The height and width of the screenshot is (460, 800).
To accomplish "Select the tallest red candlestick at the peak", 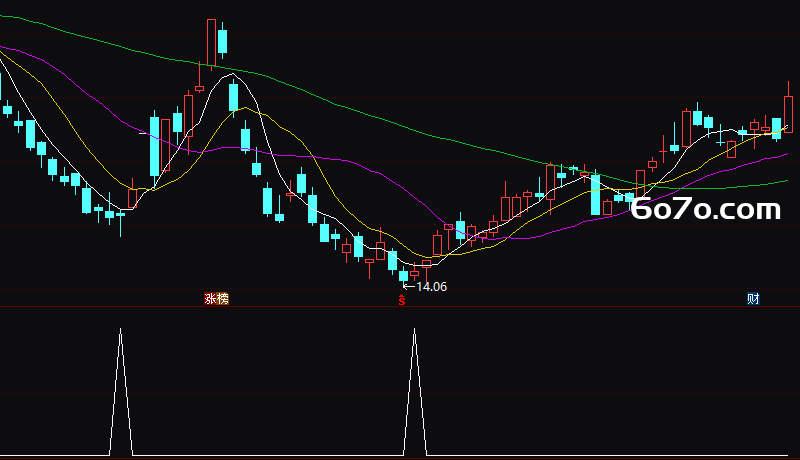I will tap(211, 43).
